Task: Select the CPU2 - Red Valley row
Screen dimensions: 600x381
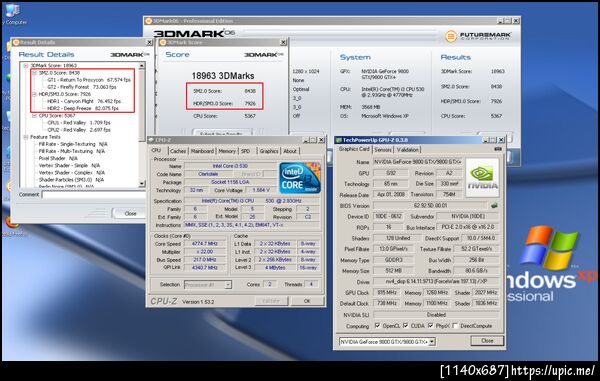Action: click(79, 130)
